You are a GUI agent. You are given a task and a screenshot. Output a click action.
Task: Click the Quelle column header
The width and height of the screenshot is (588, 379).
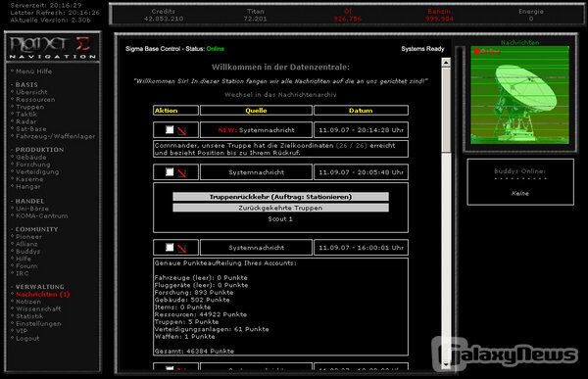(x=256, y=111)
